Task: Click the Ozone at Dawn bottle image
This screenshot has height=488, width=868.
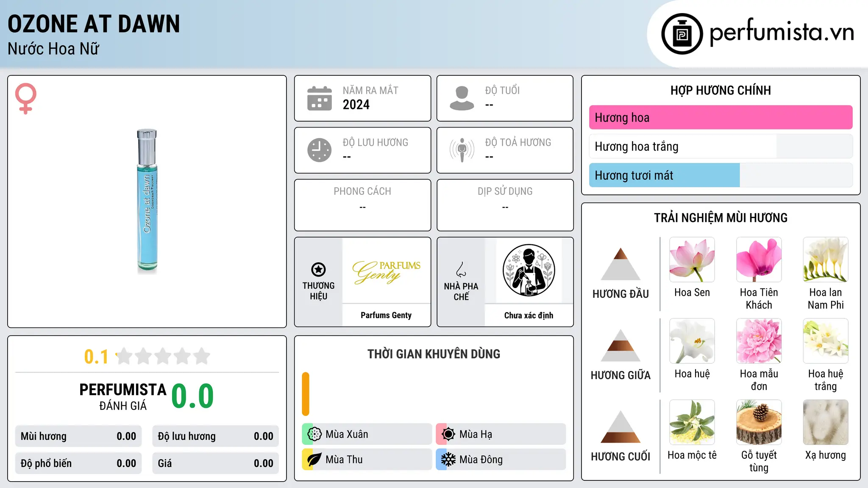Action: pos(147,201)
